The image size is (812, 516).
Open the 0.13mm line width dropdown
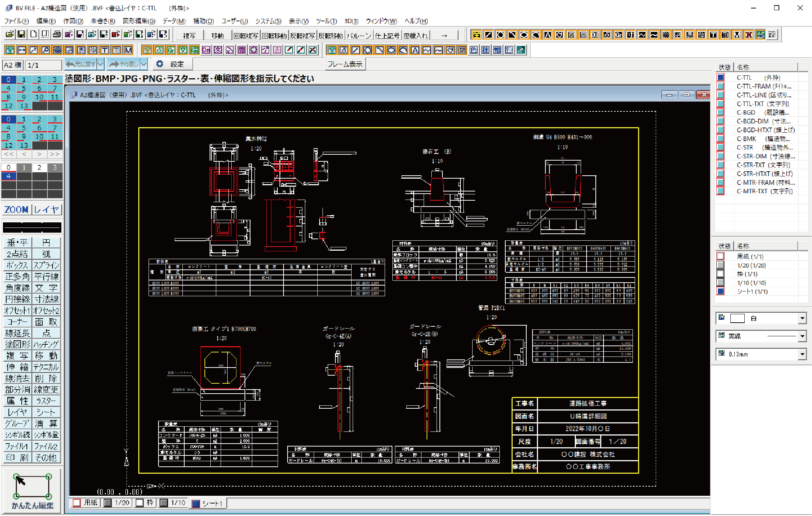point(802,354)
